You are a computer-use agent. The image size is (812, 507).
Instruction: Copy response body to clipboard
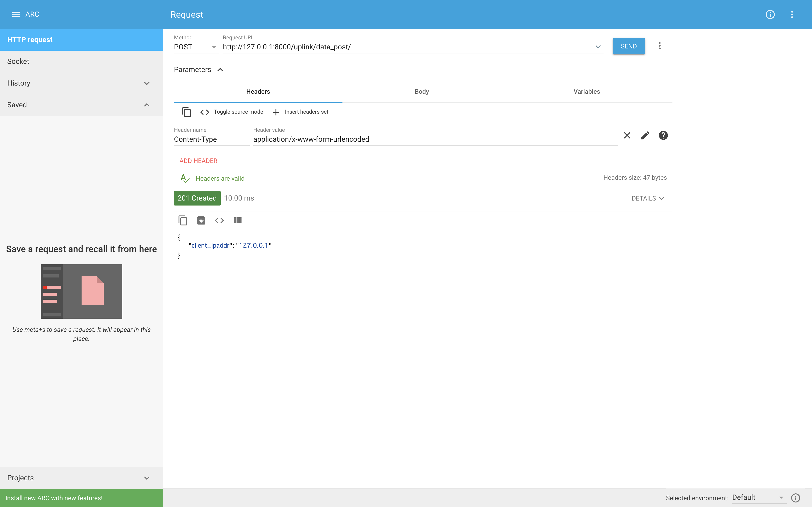[x=183, y=220]
